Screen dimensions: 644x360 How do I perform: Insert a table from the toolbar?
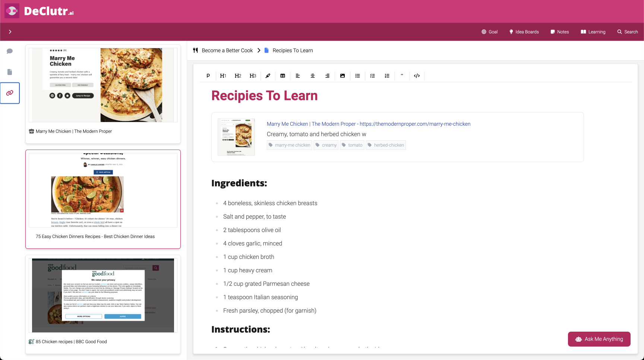tap(282, 76)
